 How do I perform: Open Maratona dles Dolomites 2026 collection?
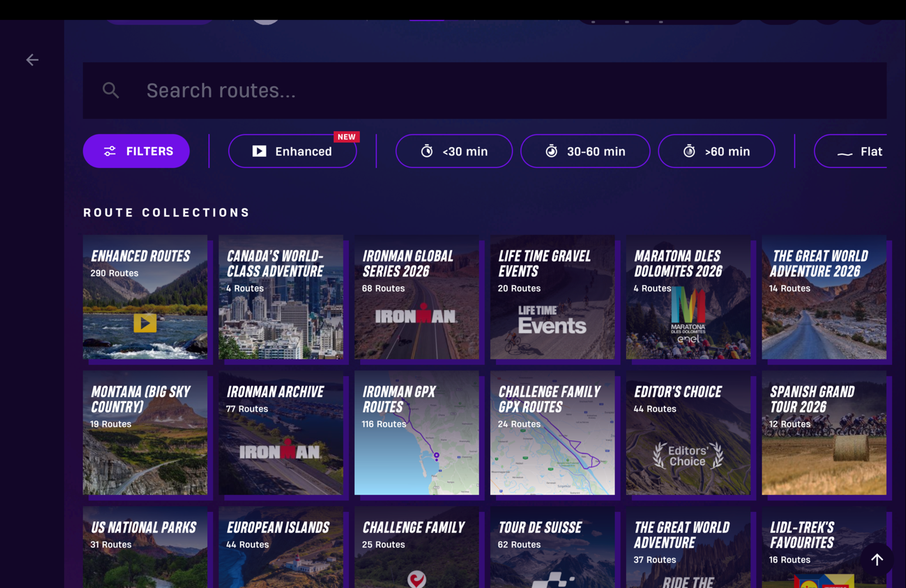tap(688, 297)
